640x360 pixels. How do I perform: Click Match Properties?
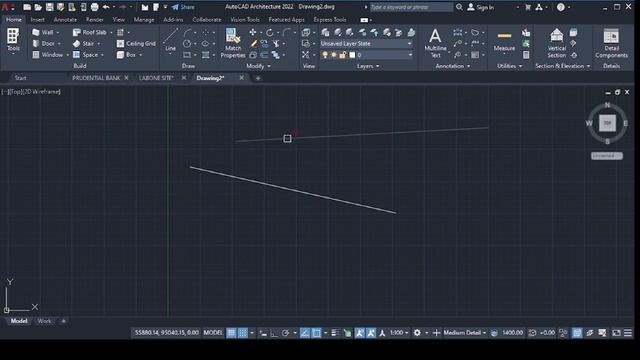233,43
